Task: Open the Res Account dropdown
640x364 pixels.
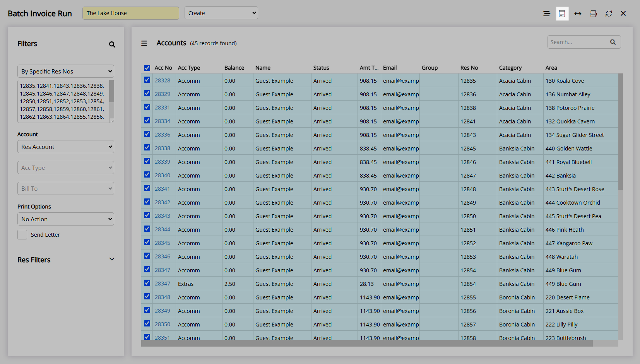Action: click(66, 147)
